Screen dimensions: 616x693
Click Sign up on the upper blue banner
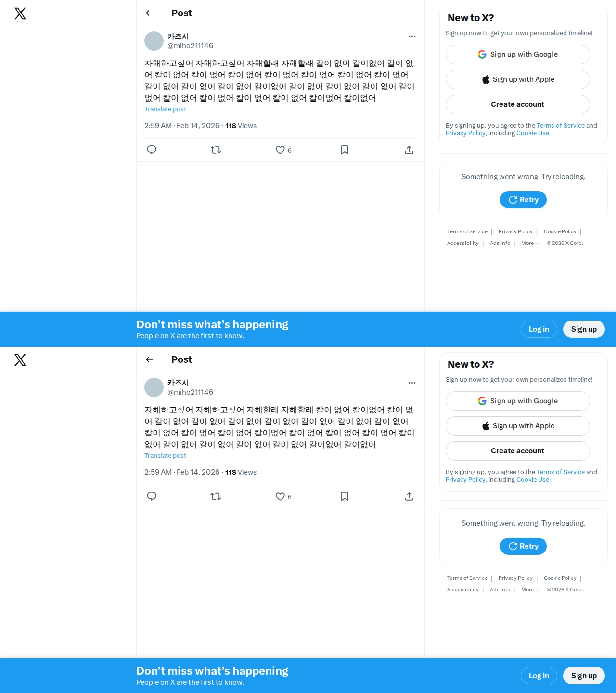tap(584, 329)
